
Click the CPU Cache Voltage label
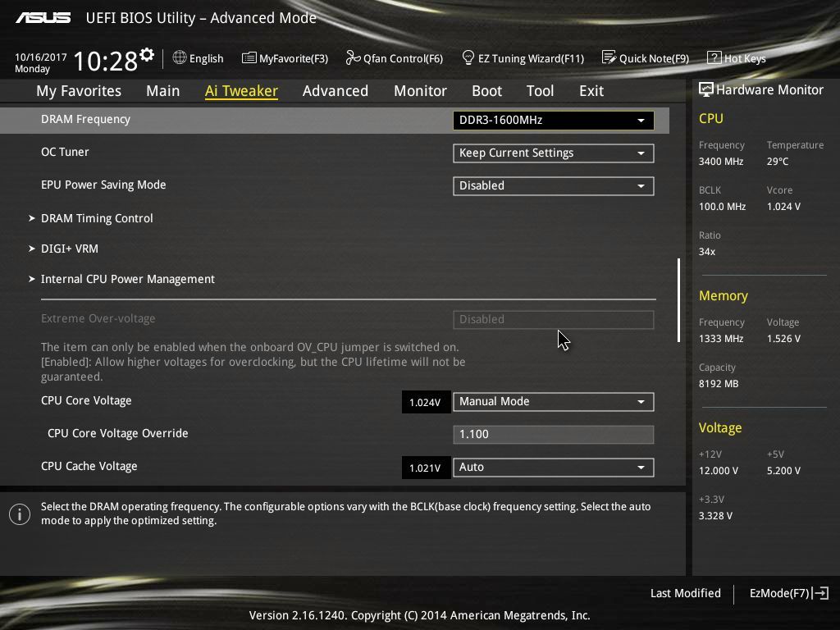[x=89, y=466]
